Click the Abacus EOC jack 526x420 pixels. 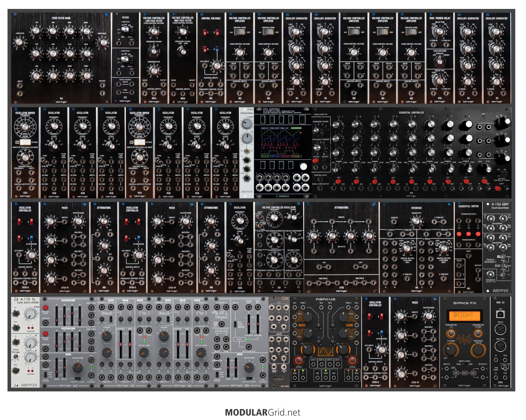[356, 377]
